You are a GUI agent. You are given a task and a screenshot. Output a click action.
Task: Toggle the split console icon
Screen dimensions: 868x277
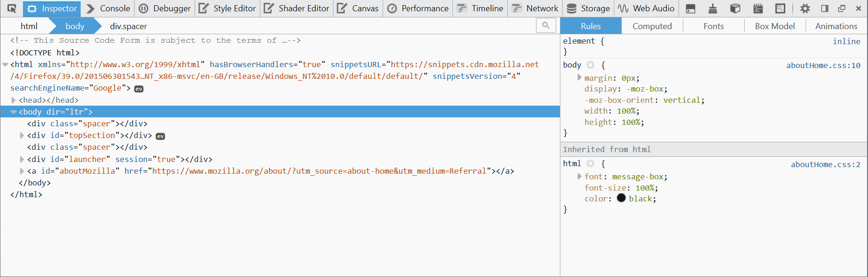(x=690, y=8)
